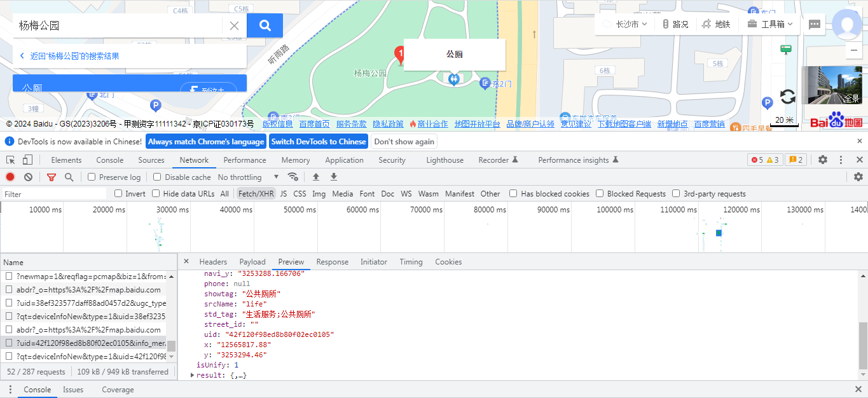Enable the Preserve log checkbox
Screen dimensions: 868x398
(x=92, y=177)
